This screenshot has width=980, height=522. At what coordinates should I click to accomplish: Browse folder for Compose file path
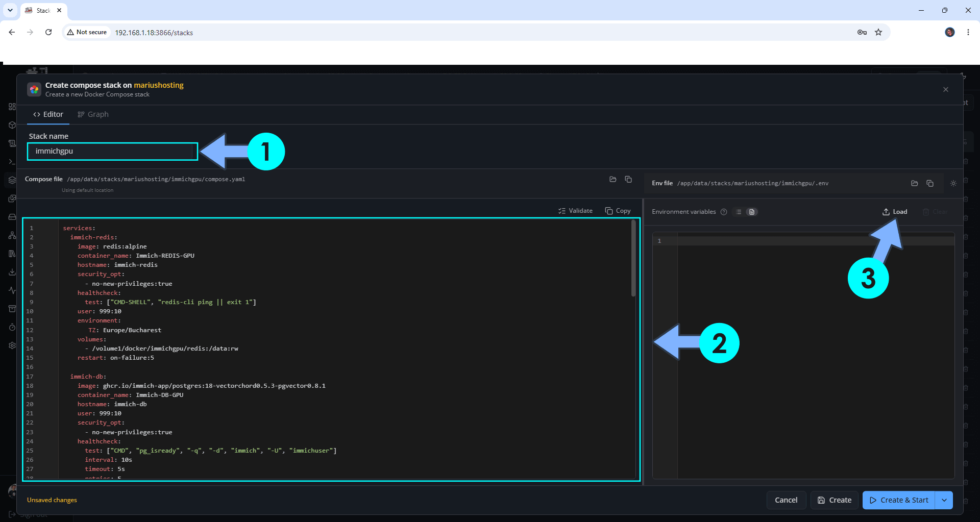tap(613, 179)
